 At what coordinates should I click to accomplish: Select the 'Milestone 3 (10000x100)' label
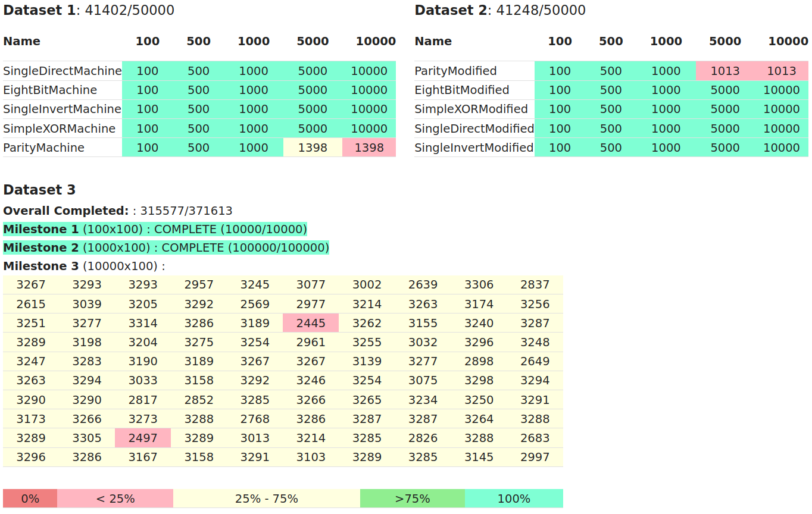(84, 266)
